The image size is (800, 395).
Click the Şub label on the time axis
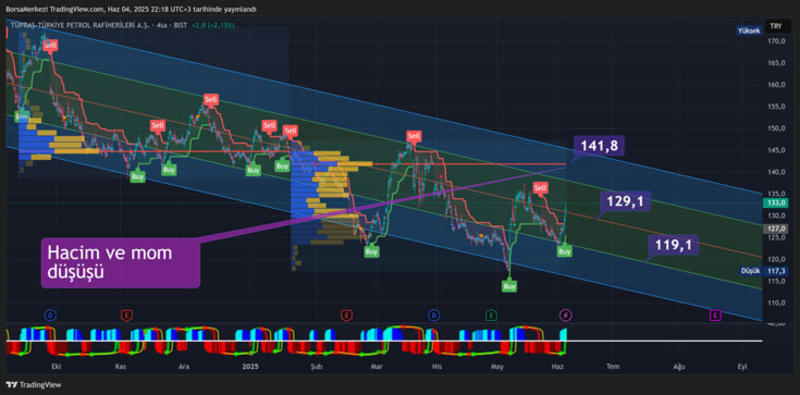[317, 366]
